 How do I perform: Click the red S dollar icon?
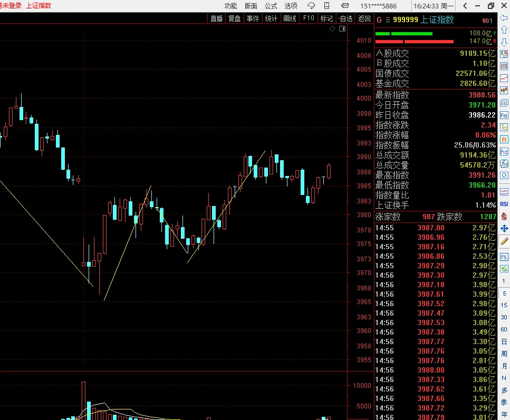(x=504, y=216)
